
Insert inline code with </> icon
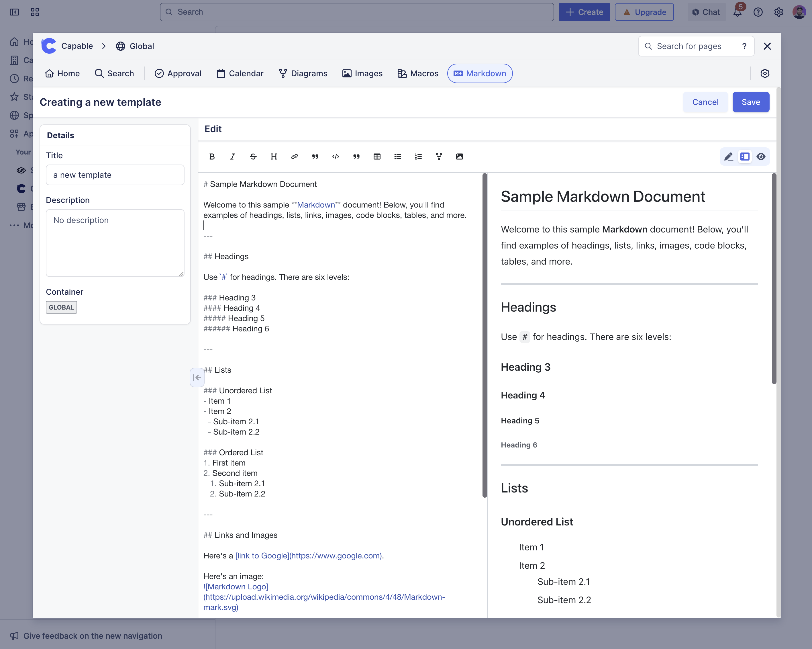coord(336,157)
